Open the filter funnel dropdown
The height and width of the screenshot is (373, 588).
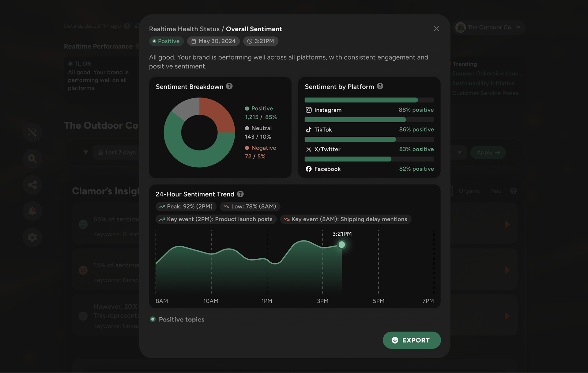[x=86, y=152]
